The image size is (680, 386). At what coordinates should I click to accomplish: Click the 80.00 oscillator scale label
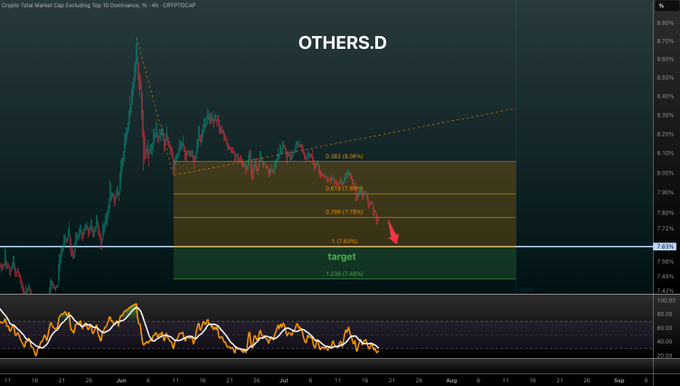click(666, 314)
